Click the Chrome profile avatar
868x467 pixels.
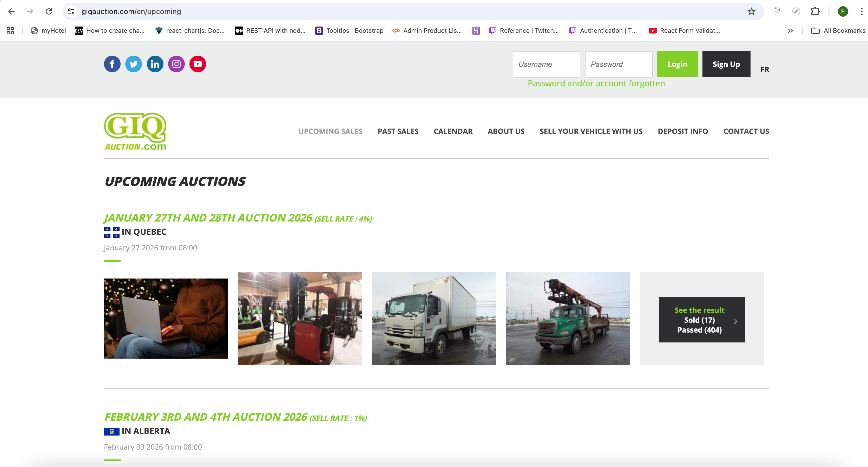843,11
